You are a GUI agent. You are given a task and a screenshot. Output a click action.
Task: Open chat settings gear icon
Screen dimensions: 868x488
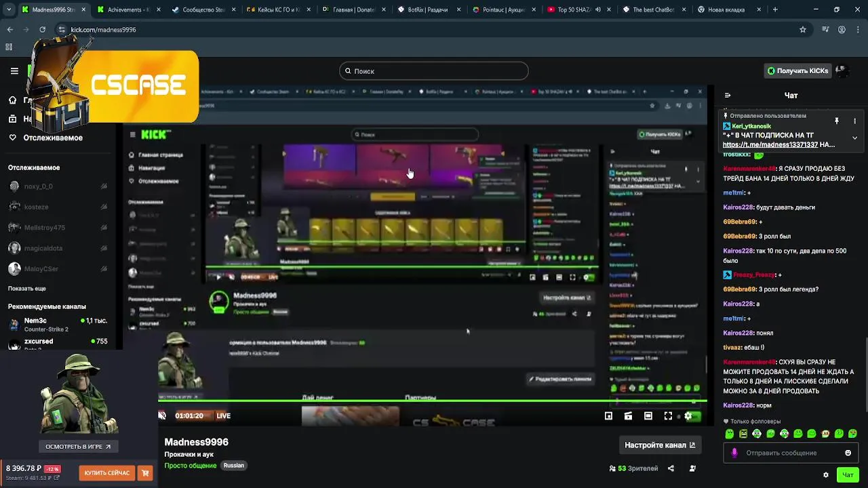tap(825, 475)
